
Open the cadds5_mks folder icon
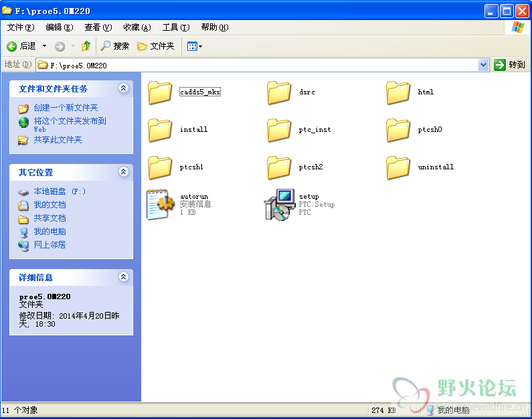coord(160,92)
